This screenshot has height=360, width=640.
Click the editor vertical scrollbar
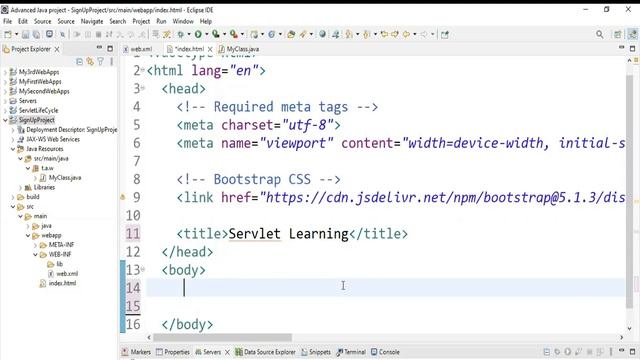[629, 192]
